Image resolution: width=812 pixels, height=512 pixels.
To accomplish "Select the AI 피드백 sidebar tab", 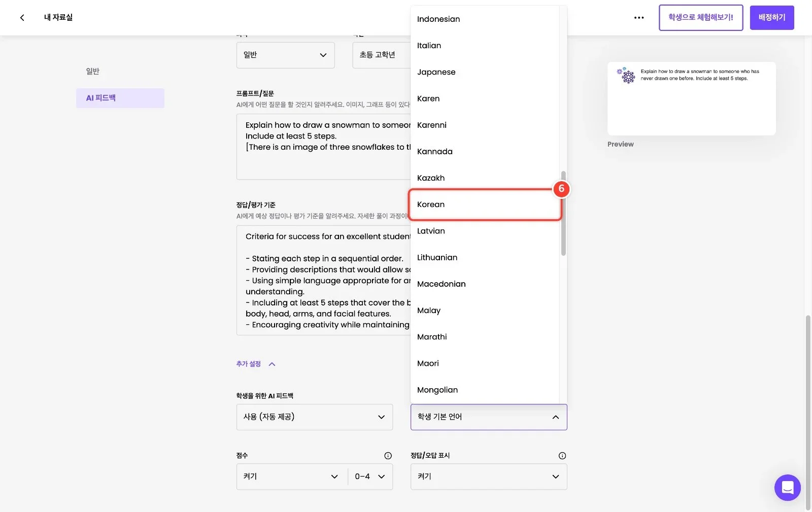I will pyautogui.click(x=120, y=98).
